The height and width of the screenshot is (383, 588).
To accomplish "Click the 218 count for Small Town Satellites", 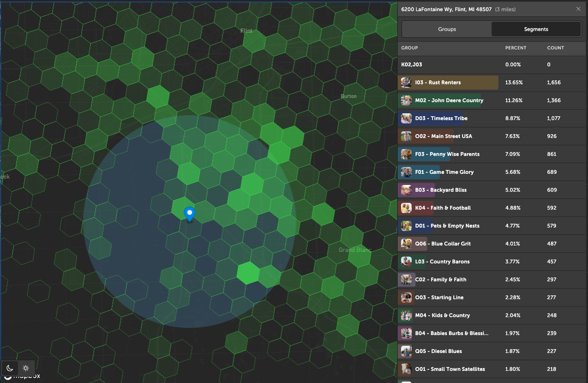I will tap(552, 369).
